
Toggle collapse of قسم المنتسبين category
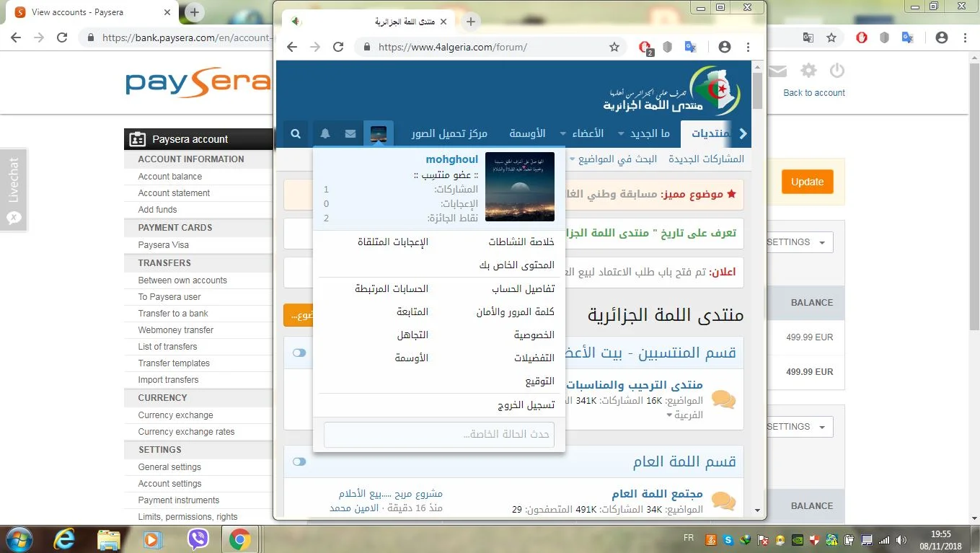point(299,353)
